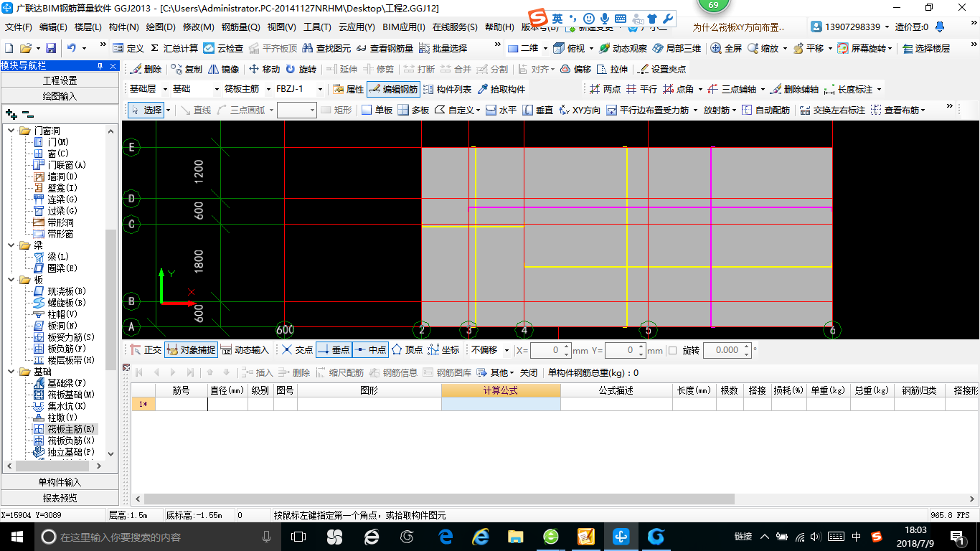The height and width of the screenshot is (551, 980).
Task: Toggle 编辑钢筋 edit rebar mode
Action: 392,90
